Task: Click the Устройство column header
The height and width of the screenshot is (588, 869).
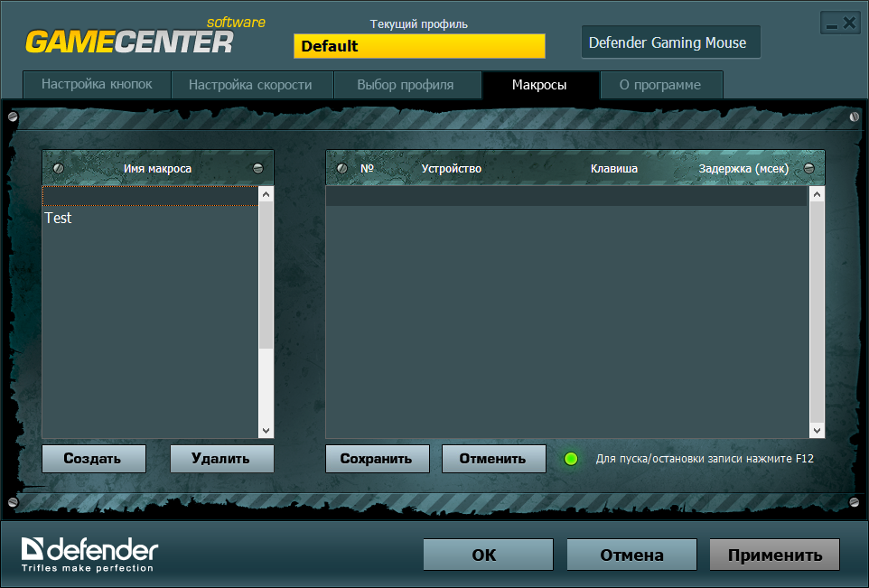Action: tap(451, 169)
